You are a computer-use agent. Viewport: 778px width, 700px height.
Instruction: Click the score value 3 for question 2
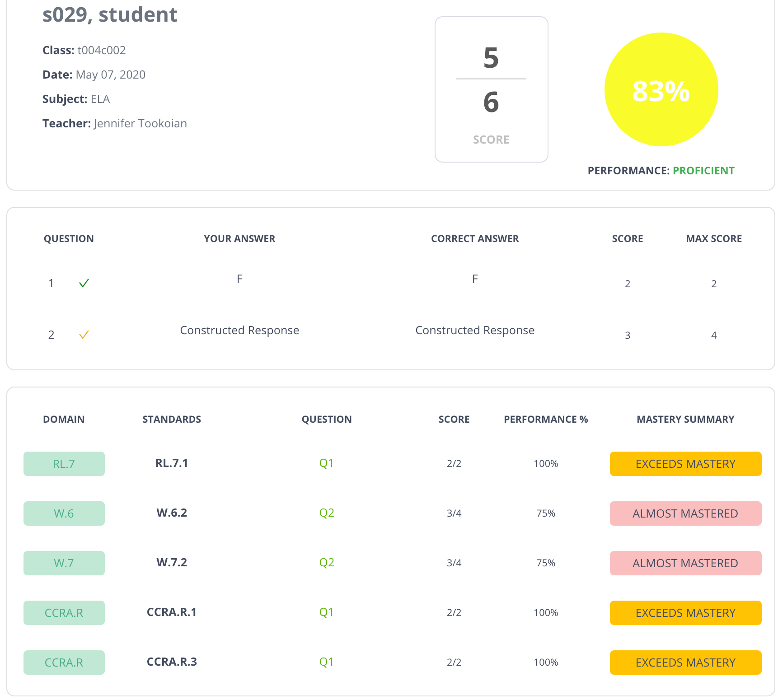(628, 335)
